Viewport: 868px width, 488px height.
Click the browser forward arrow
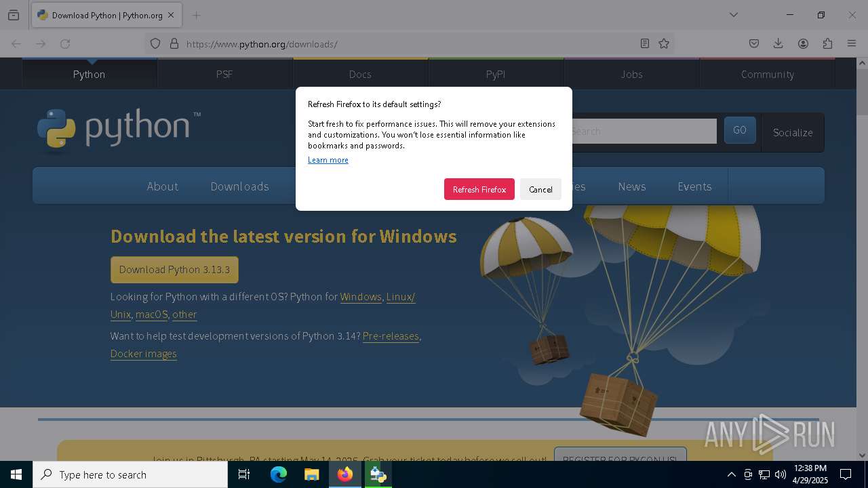click(x=41, y=43)
